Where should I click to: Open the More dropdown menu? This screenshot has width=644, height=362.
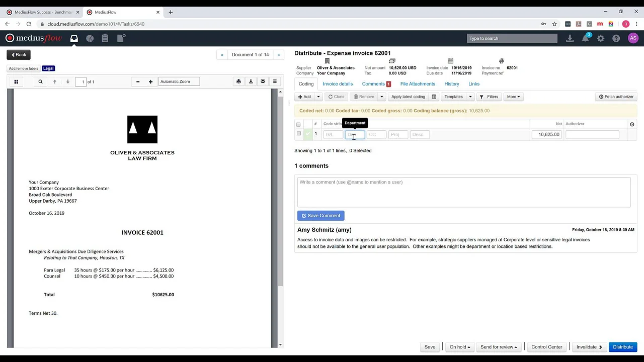click(x=513, y=97)
